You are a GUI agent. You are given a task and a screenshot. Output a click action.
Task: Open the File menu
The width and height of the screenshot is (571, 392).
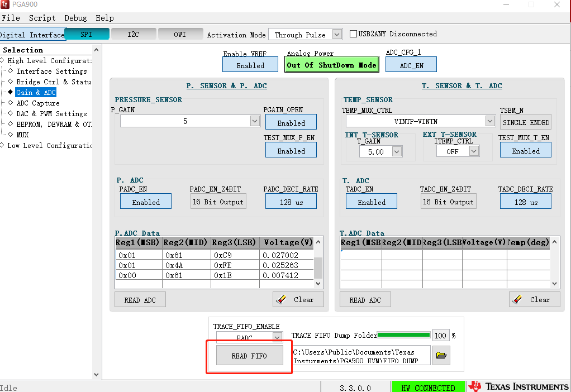(11, 18)
